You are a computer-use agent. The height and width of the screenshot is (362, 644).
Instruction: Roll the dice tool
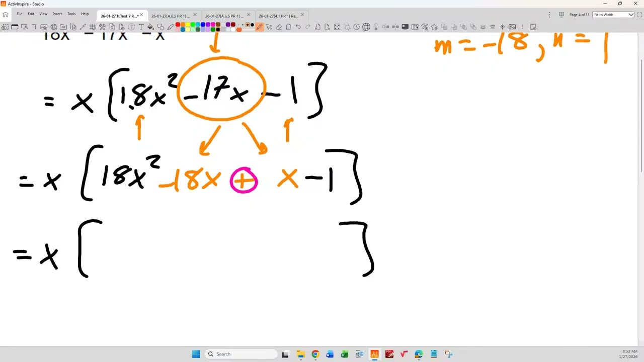point(337,27)
